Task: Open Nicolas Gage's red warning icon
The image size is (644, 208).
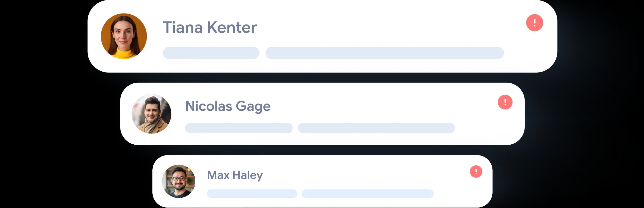Action: (x=505, y=102)
